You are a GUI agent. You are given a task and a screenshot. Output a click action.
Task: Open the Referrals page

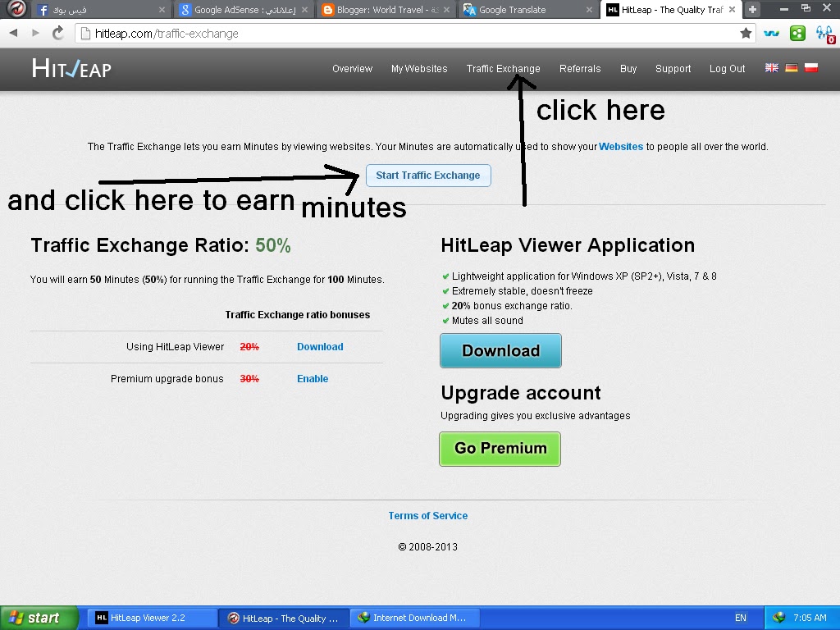click(x=580, y=69)
